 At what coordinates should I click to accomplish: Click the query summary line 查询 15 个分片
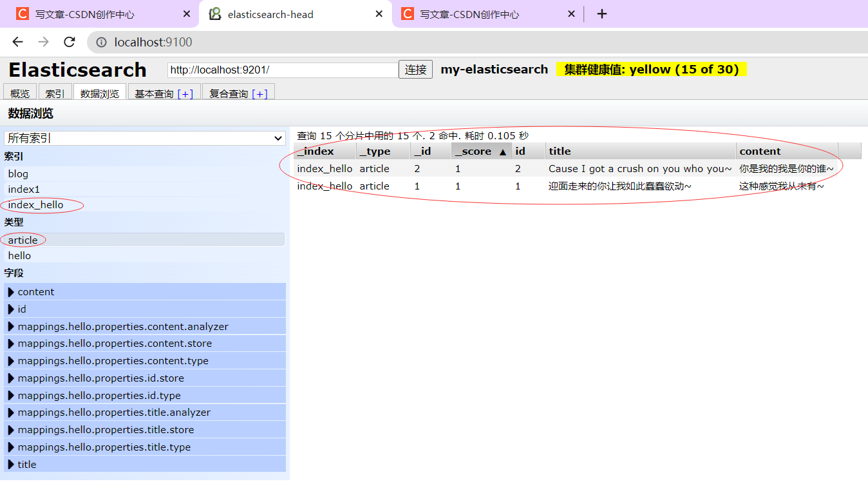pos(413,136)
